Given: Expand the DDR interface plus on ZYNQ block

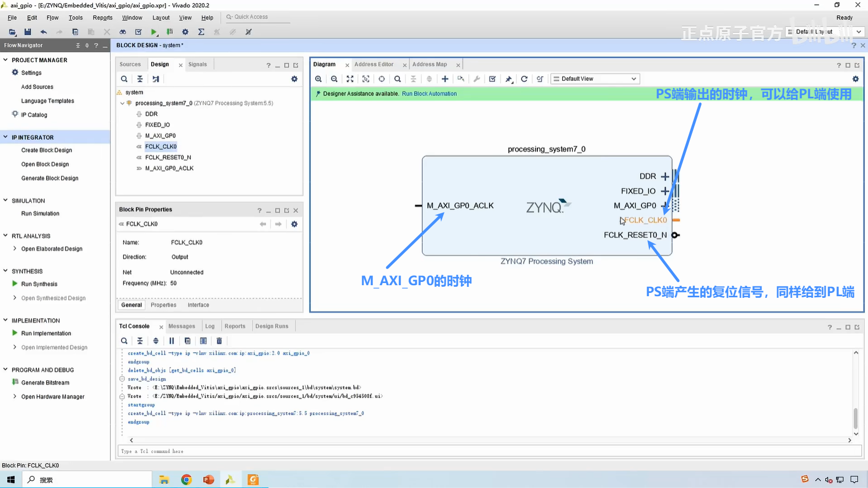Looking at the screenshot, I should (x=665, y=176).
